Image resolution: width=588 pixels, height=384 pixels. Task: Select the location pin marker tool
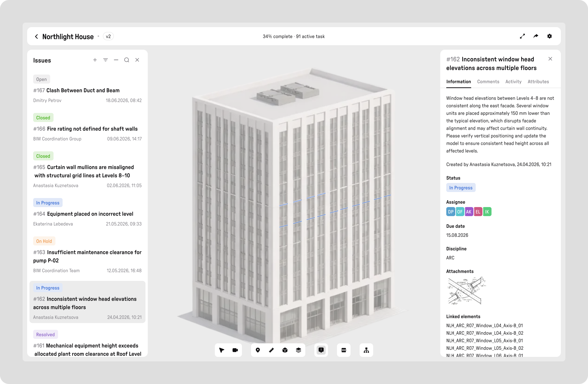[x=258, y=350]
